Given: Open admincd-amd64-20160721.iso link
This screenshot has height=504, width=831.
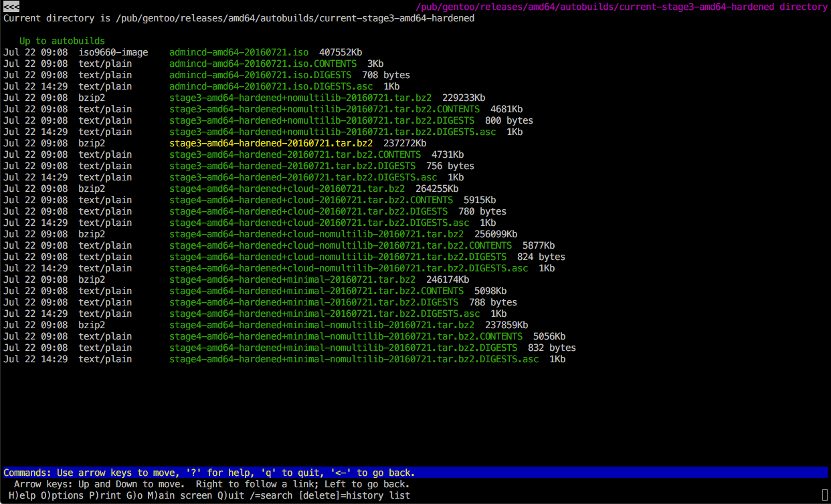Looking at the screenshot, I should point(239,52).
